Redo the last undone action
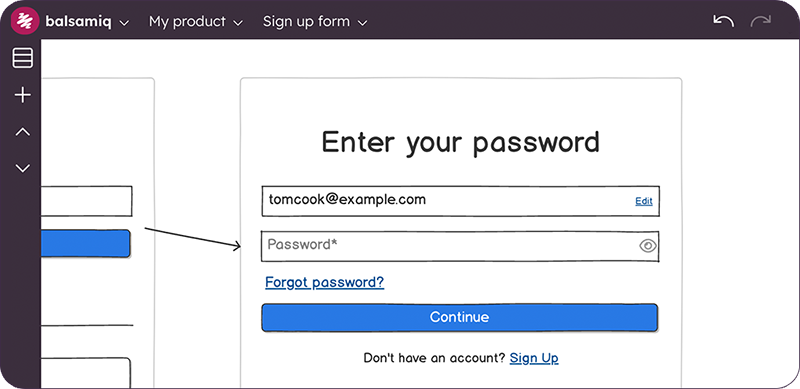The width and height of the screenshot is (800, 389). [760, 21]
